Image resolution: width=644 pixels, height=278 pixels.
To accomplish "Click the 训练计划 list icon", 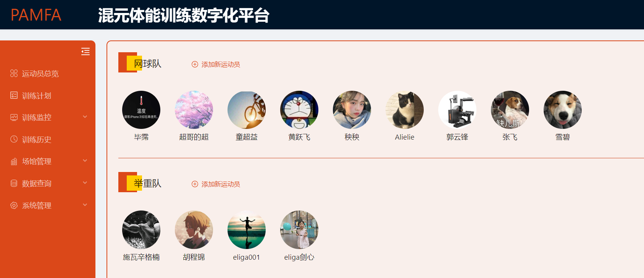I will (14, 95).
